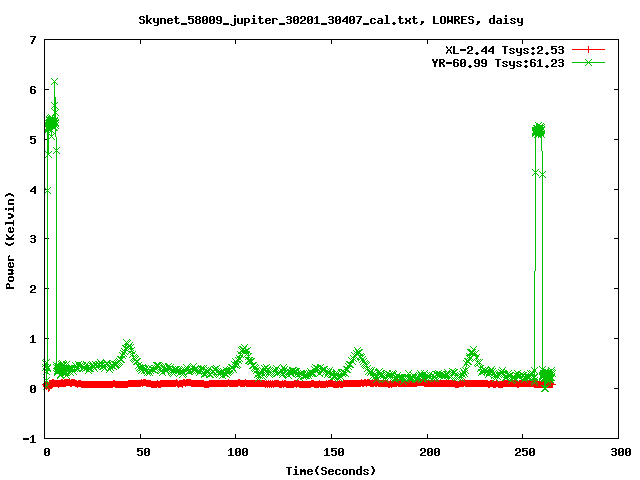Click the y-axis tick label 4
Screen dimensions: 640x480
(33, 190)
